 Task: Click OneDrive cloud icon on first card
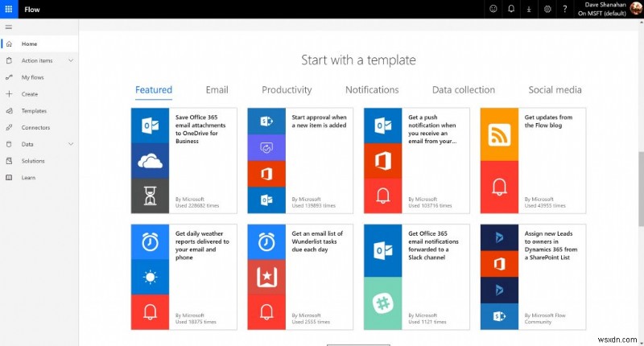pyautogui.click(x=150, y=160)
